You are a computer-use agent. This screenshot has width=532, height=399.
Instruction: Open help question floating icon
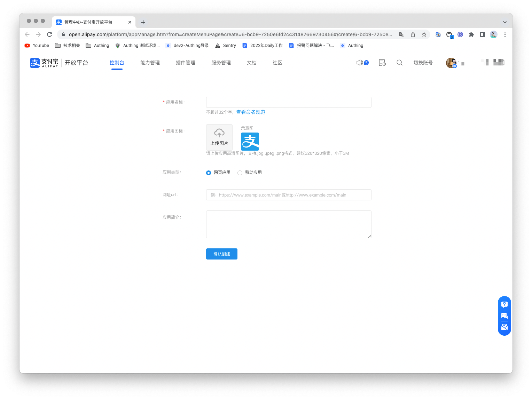[504, 304]
